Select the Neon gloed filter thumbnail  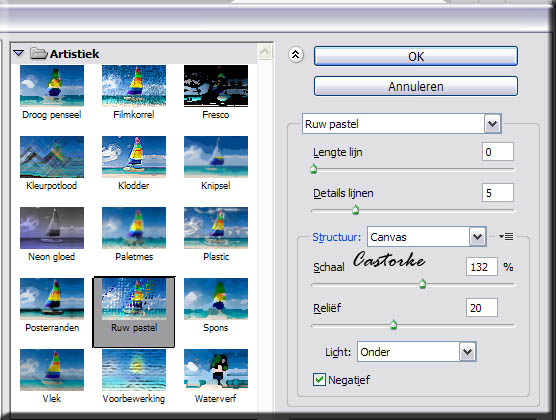(x=52, y=228)
